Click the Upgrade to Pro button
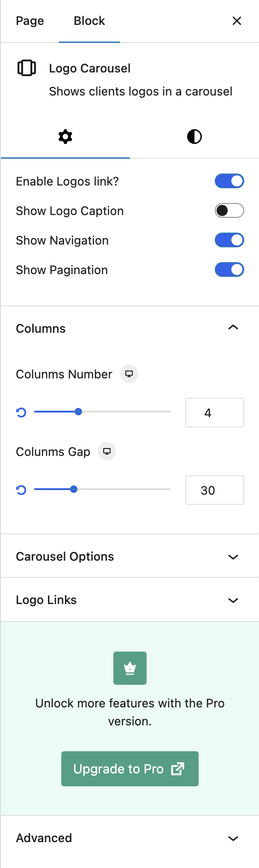259x868 pixels. coord(130,769)
